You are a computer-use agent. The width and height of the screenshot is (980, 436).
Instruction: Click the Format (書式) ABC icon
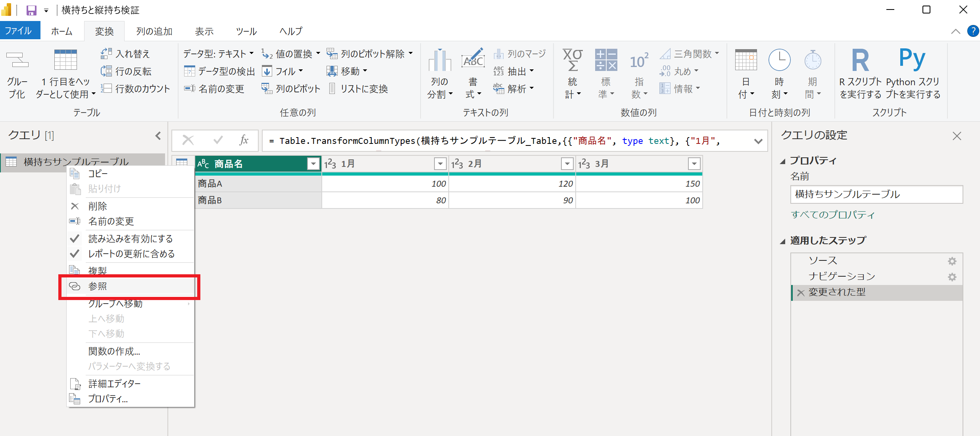click(x=473, y=59)
